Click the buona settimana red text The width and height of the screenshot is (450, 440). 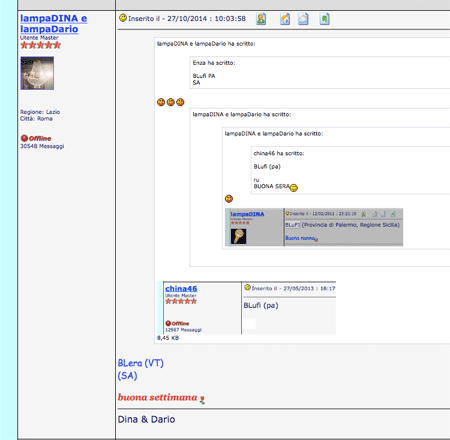pyautogui.click(x=157, y=397)
